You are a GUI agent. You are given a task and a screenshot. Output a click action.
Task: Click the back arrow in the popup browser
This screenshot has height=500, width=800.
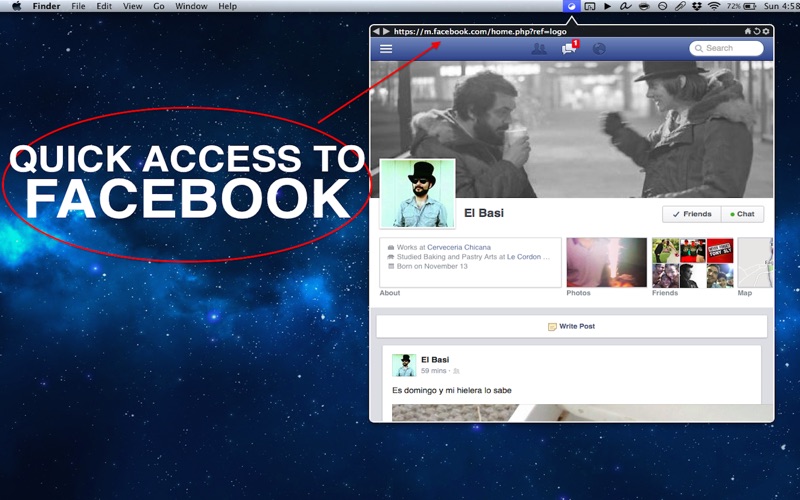376,31
